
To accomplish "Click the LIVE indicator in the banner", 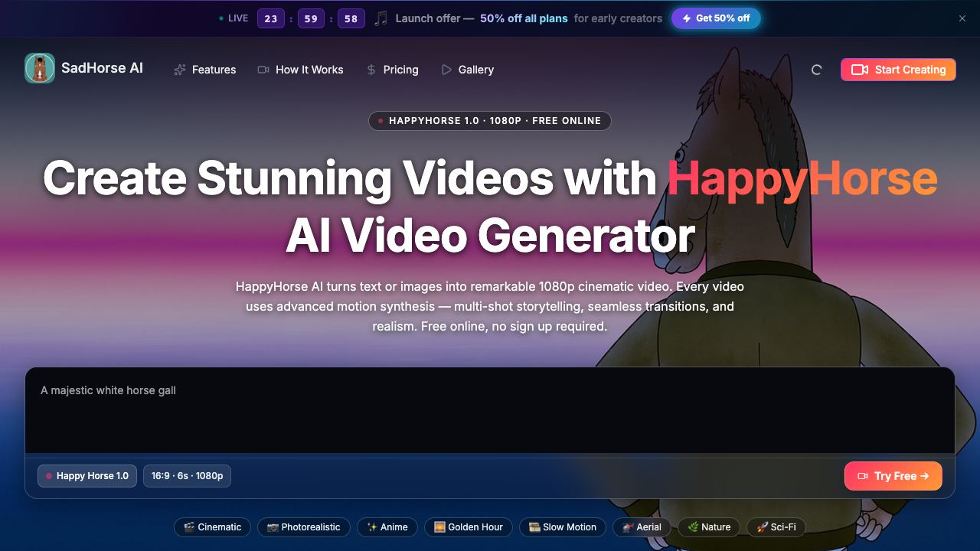I will click(234, 18).
